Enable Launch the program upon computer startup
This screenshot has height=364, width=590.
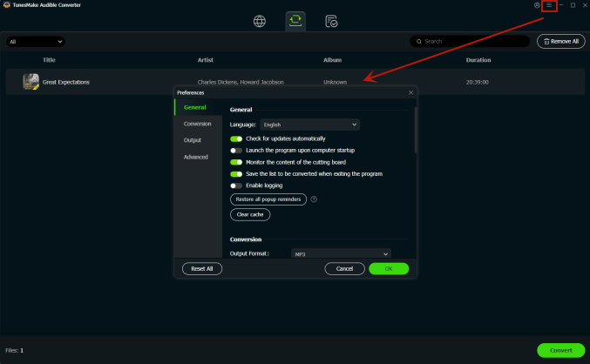(x=236, y=151)
